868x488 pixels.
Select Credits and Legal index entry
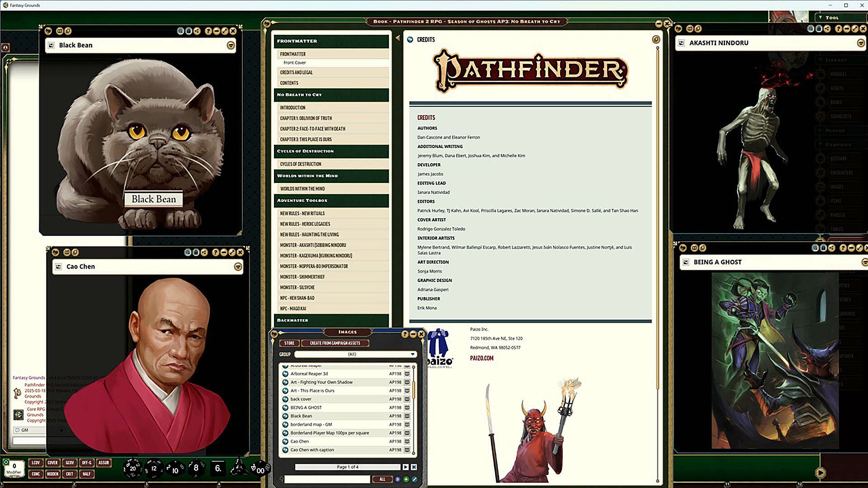coord(296,72)
